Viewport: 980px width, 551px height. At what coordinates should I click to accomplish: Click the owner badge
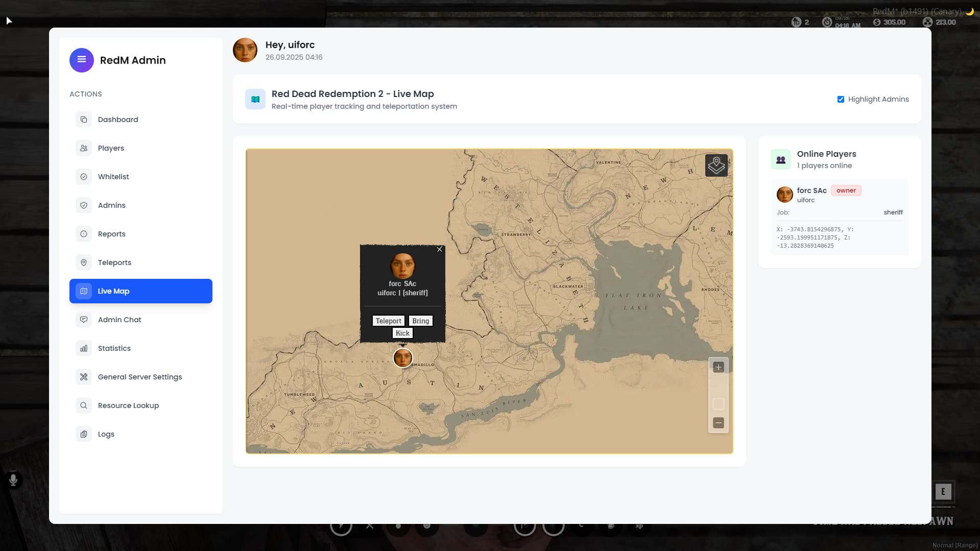[x=846, y=190]
